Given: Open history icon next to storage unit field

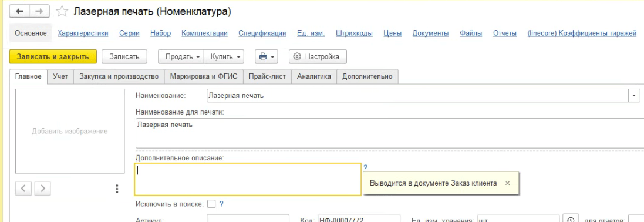Looking at the screenshot, I should 570,220.
